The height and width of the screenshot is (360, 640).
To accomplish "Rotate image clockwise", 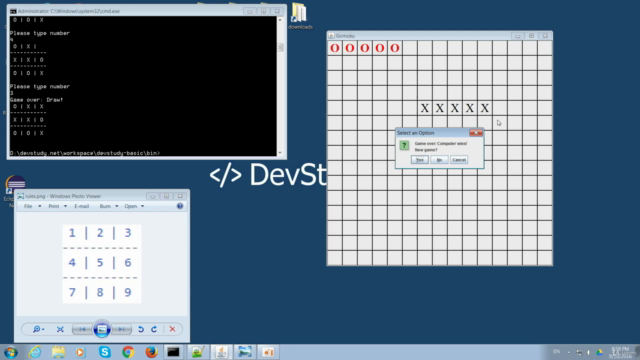I will click(x=154, y=329).
